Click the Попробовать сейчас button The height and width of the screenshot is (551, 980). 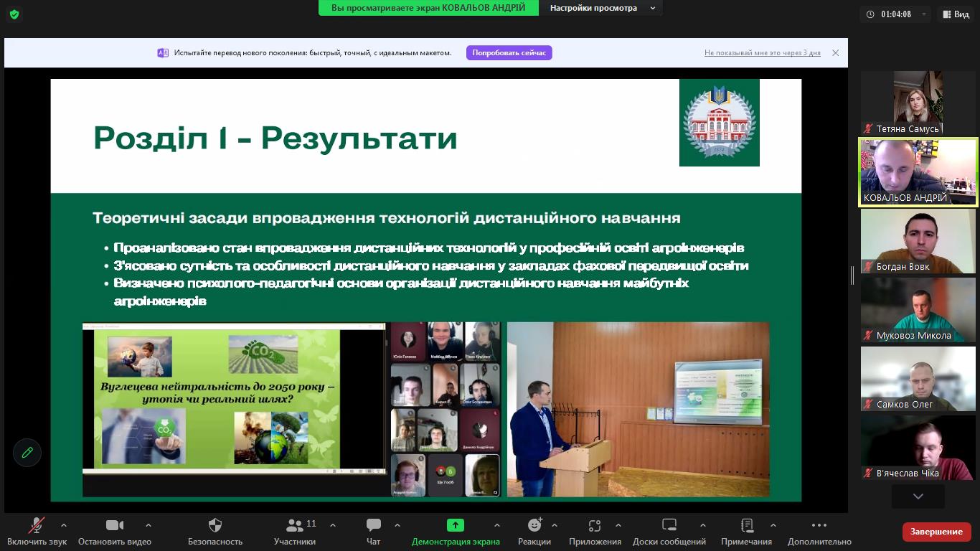click(509, 53)
